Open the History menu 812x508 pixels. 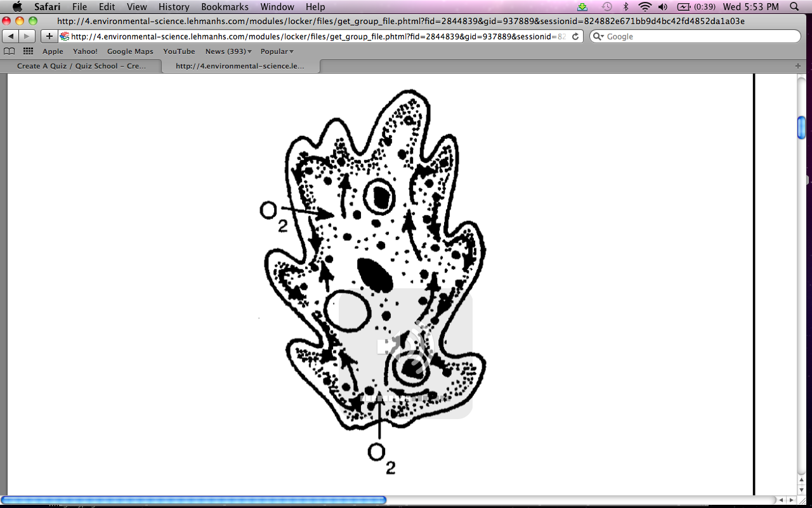tap(174, 7)
